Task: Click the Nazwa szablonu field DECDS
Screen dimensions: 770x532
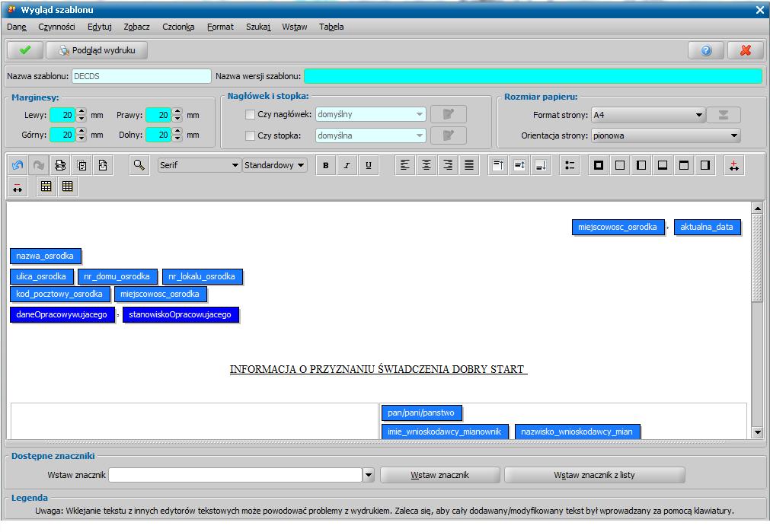Action: click(142, 76)
